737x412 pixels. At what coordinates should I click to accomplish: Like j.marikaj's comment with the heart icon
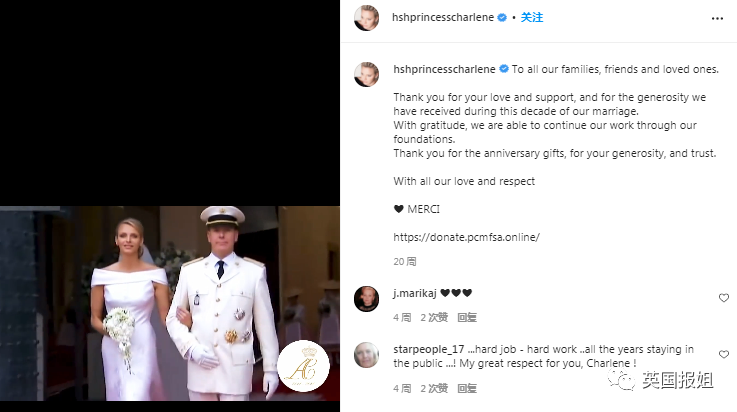(x=723, y=298)
